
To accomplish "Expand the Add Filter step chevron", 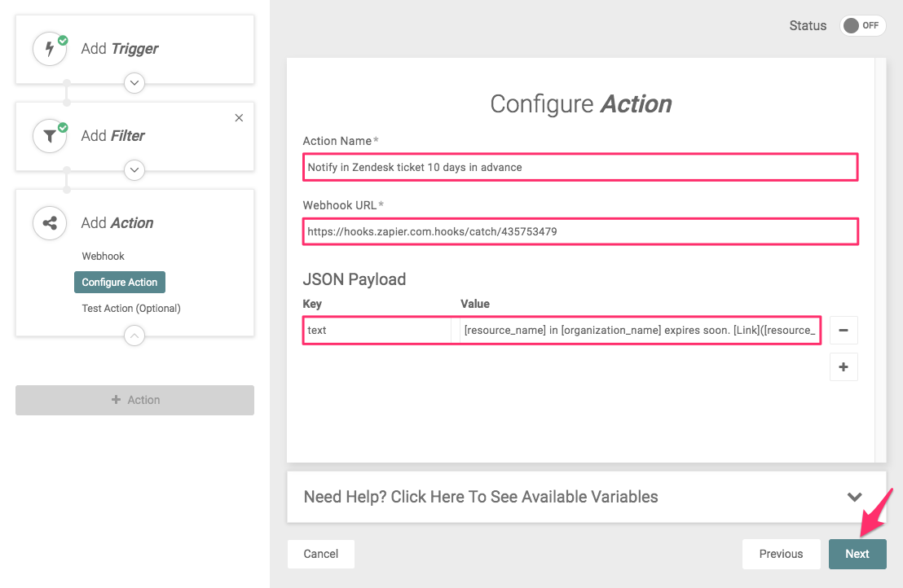I will (135, 170).
